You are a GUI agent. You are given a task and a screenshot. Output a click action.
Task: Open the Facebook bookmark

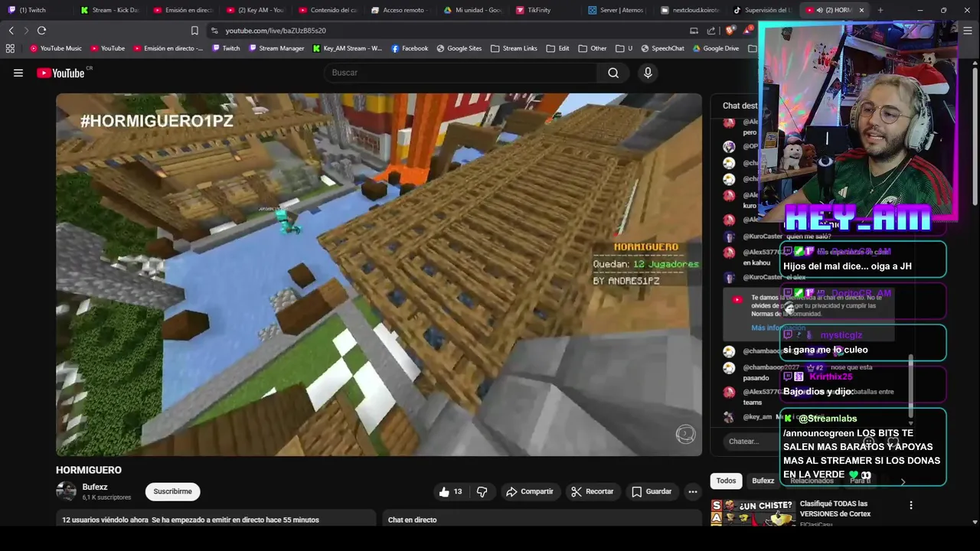tap(410, 48)
